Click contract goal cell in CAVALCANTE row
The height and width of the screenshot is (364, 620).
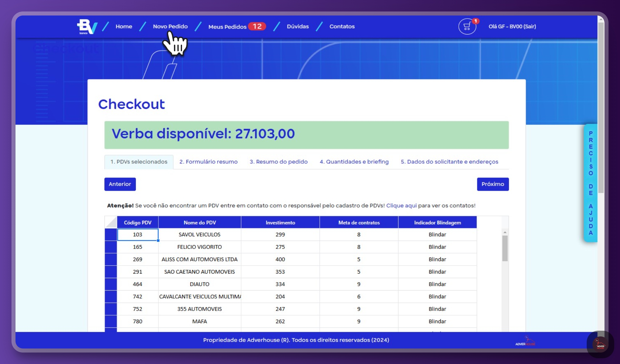click(x=359, y=297)
